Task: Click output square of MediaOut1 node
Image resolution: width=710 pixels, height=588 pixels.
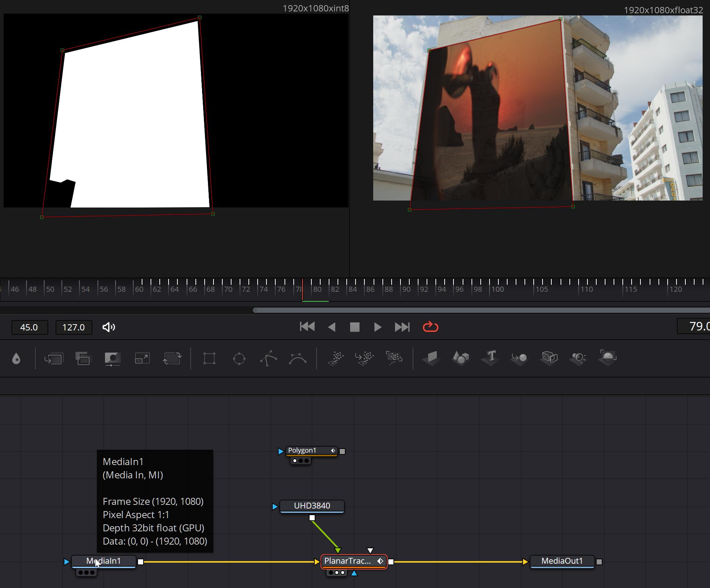Action: [x=599, y=562]
